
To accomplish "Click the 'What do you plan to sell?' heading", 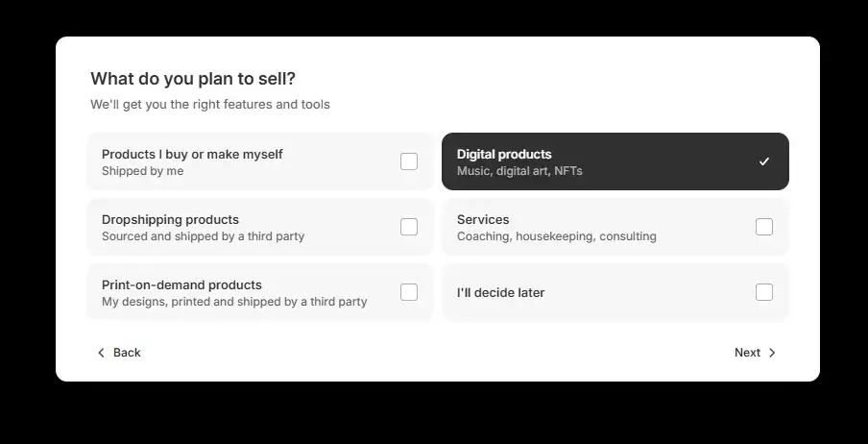I will (x=193, y=79).
